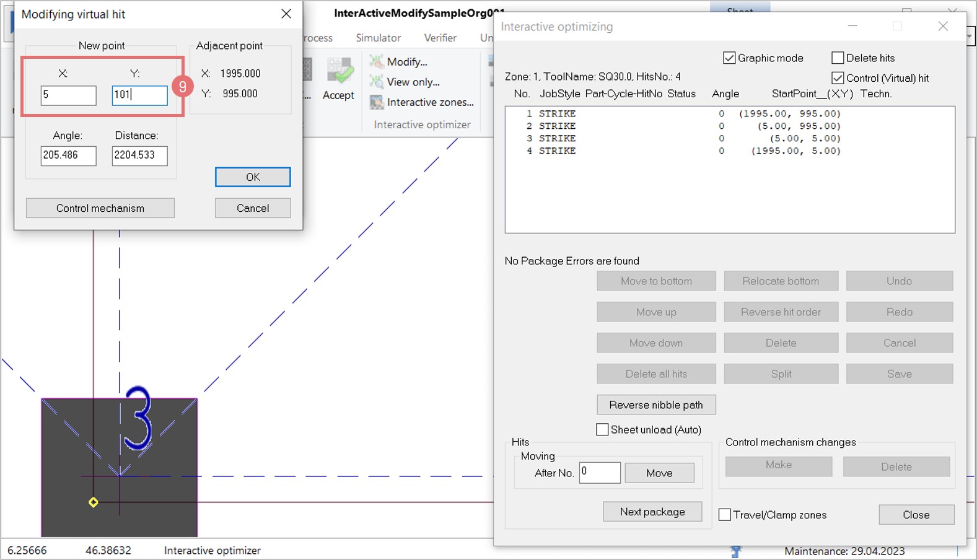This screenshot has height=560, width=977.
Task: Select hit row 3 STRIKE in list
Action: tap(681, 139)
